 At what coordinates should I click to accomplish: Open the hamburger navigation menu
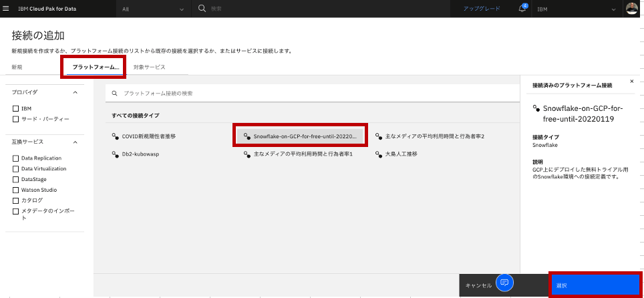click(6, 9)
